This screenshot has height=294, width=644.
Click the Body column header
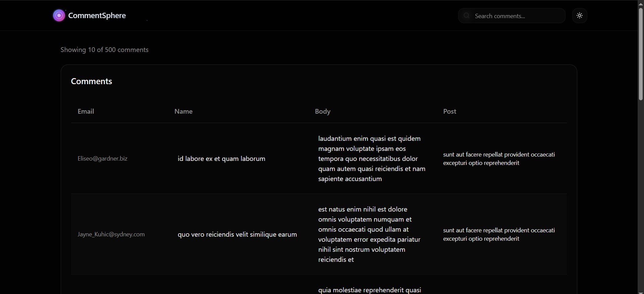pyautogui.click(x=323, y=111)
